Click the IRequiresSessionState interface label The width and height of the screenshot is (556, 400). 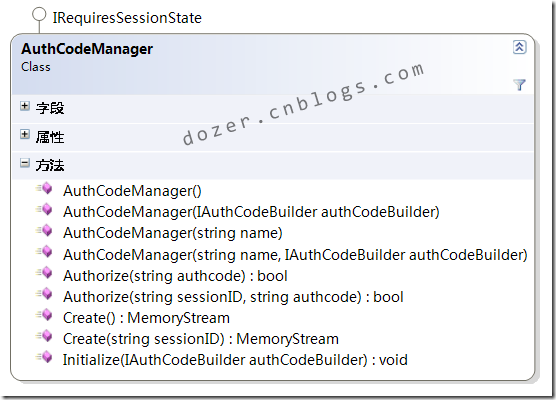(127, 18)
